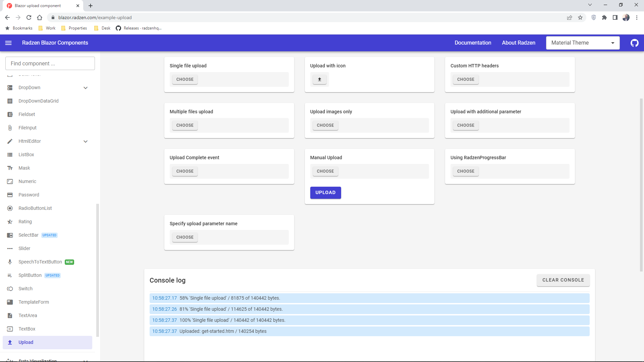This screenshot has height=362, width=644.
Task: Open a new browser tab
Action: pyautogui.click(x=91, y=6)
